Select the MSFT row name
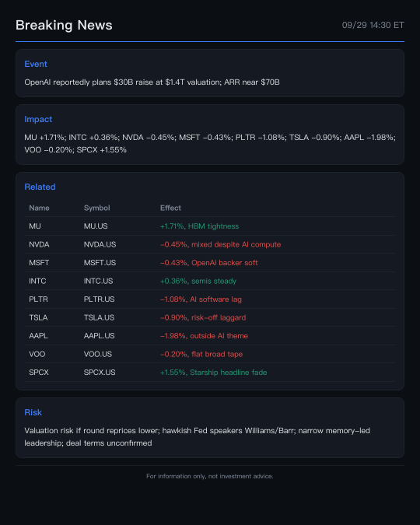This screenshot has height=525, width=420. click(39, 263)
